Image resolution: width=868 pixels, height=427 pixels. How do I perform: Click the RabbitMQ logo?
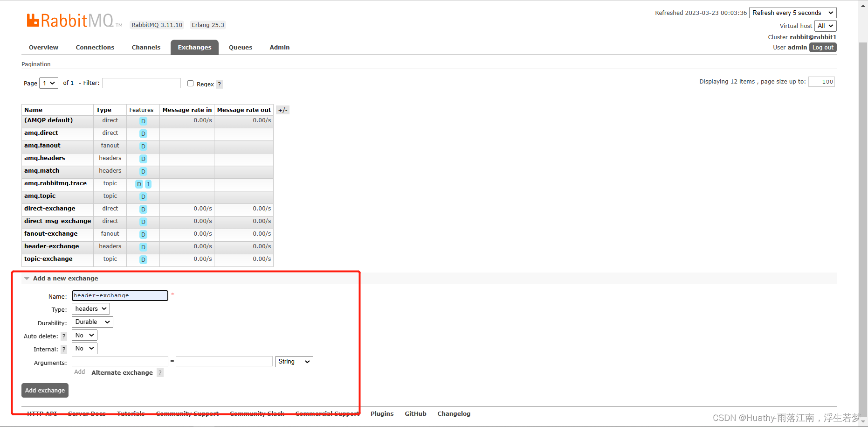(x=74, y=21)
